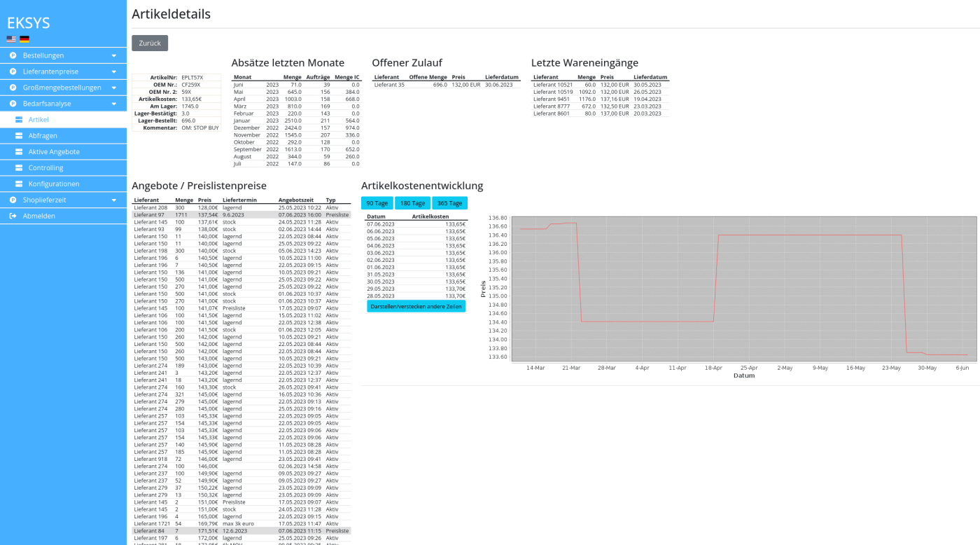
Task: Click the Controlling sidebar icon
Action: point(19,168)
